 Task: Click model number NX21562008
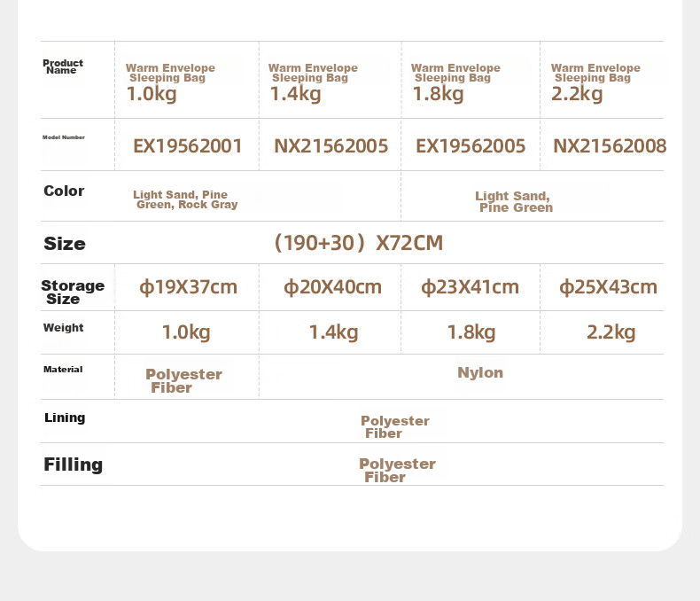pos(610,146)
